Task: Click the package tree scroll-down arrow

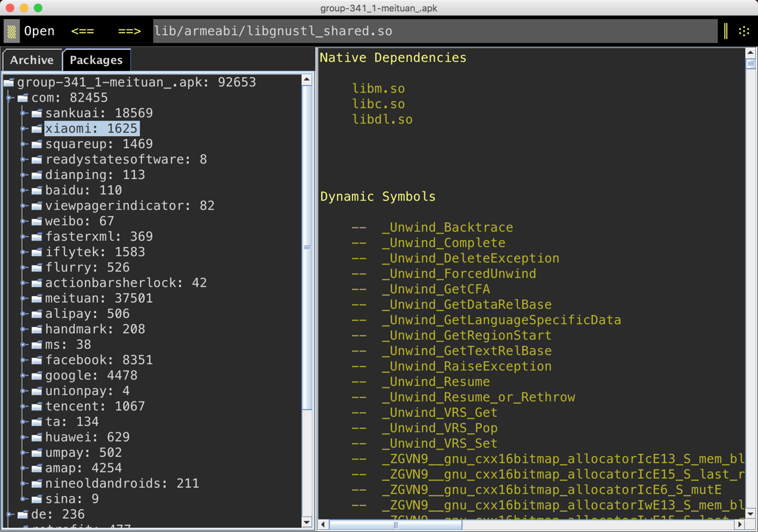Action: tap(307, 522)
